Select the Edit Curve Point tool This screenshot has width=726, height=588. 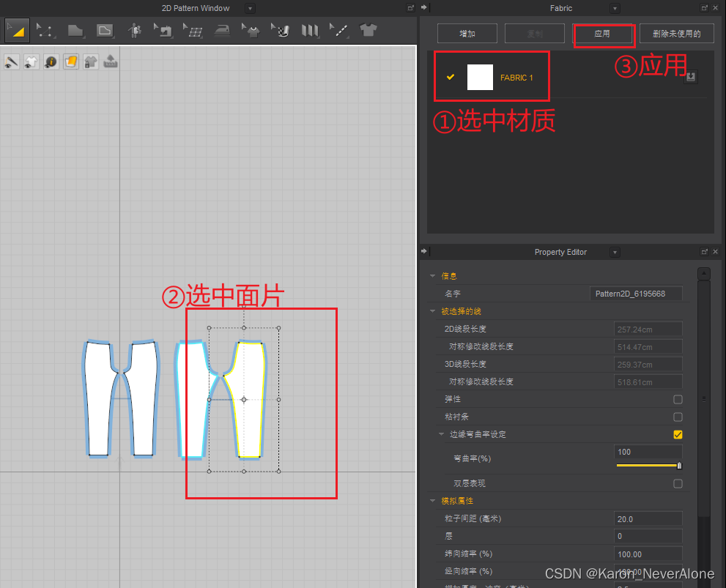pos(45,31)
